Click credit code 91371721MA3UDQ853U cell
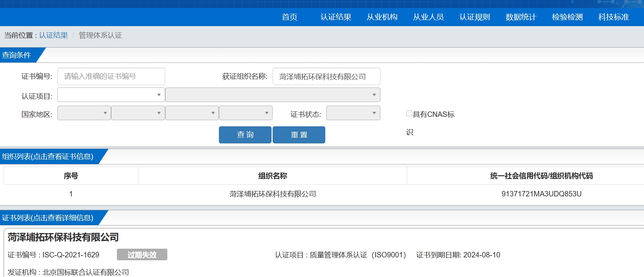 tap(541, 194)
